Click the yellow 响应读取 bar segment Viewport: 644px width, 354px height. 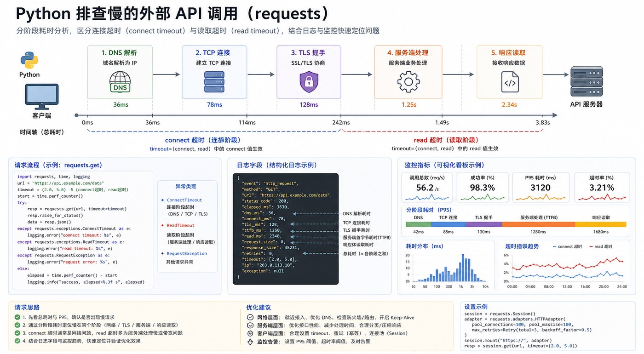point(601,224)
